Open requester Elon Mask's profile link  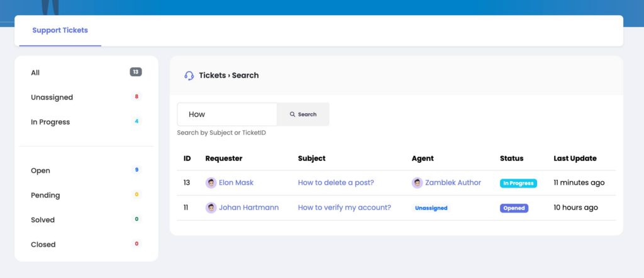click(x=236, y=183)
